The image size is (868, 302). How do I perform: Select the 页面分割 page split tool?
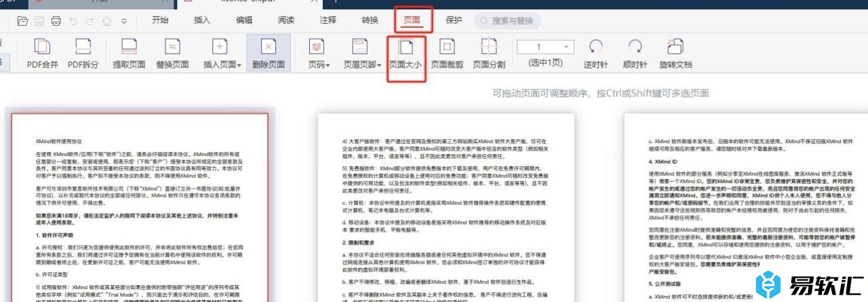(x=489, y=54)
